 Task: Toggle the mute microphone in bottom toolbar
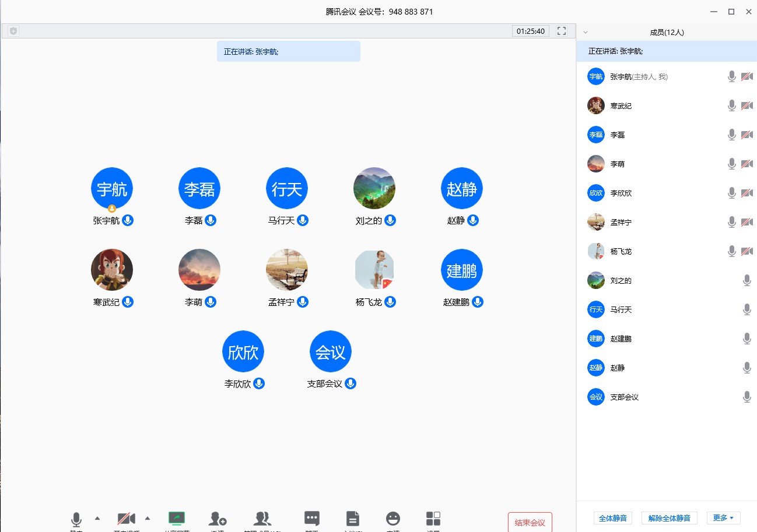click(76, 519)
